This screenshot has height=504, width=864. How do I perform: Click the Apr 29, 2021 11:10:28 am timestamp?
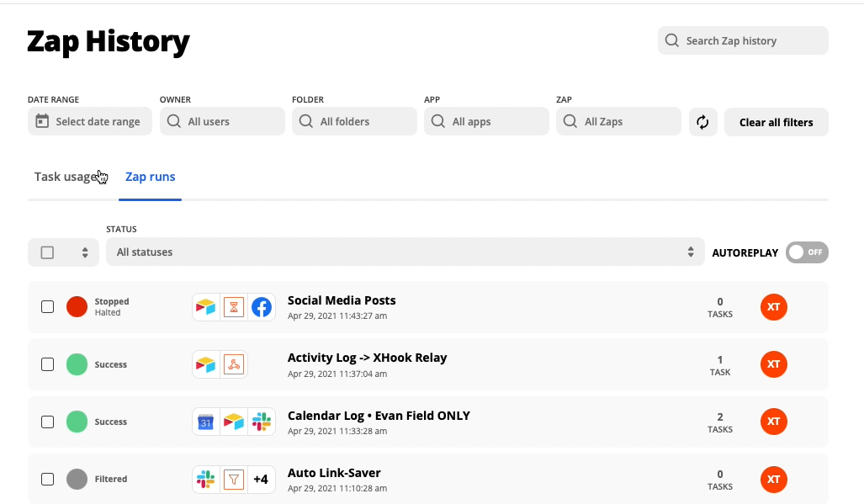pos(337,489)
